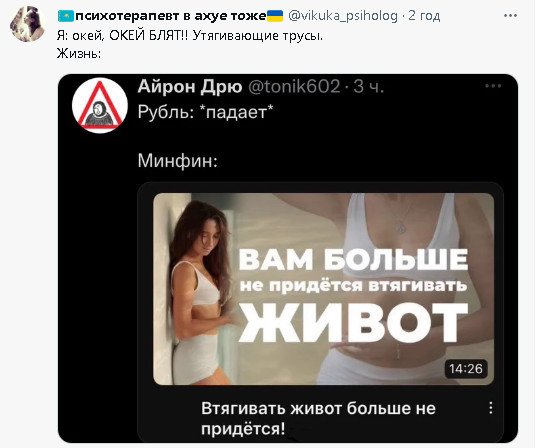Open the vikuka_psiholog profile picture
551x448 pixels.
[28, 24]
